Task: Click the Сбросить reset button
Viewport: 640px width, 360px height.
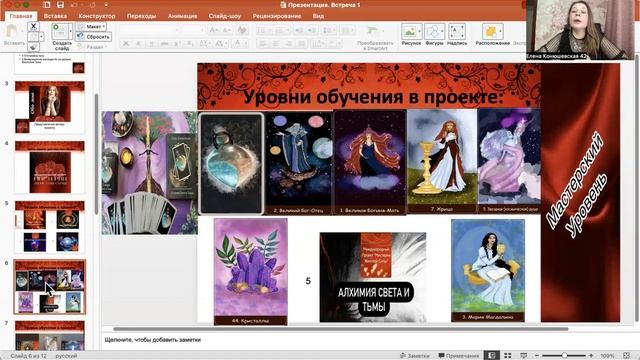Action: pos(94,37)
